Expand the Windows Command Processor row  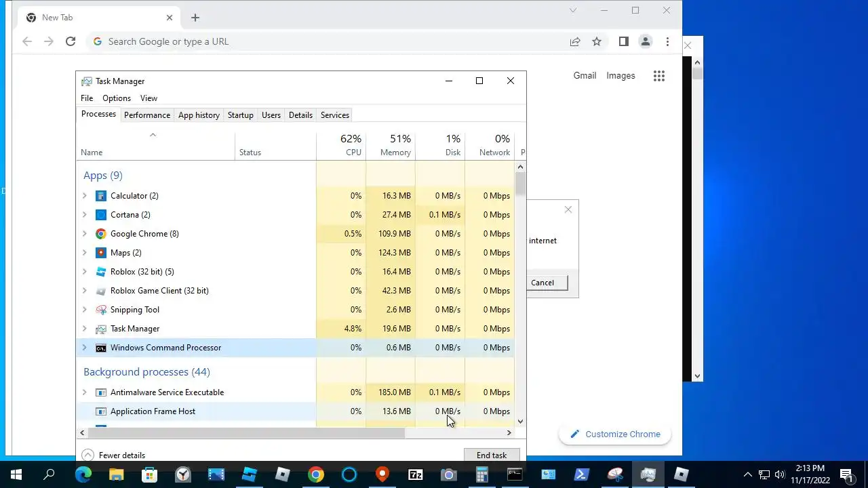[x=85, y=348]
